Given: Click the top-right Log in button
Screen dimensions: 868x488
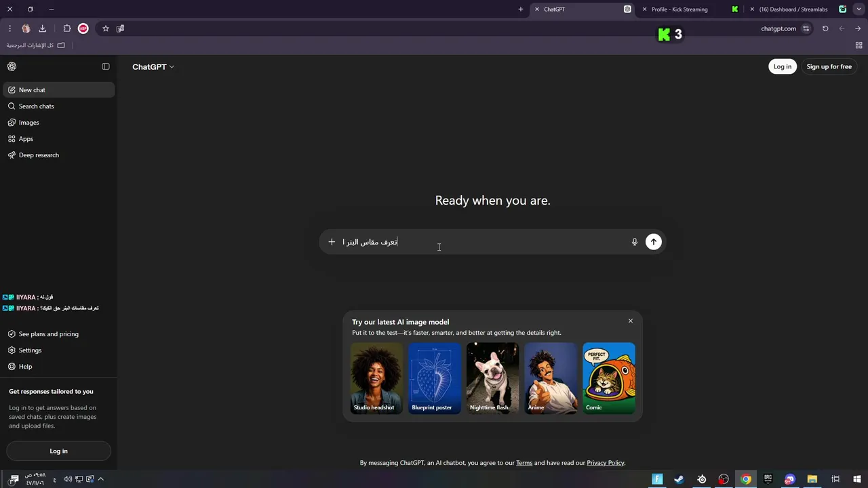Looking at the screenshot, I should coord(783,66).
